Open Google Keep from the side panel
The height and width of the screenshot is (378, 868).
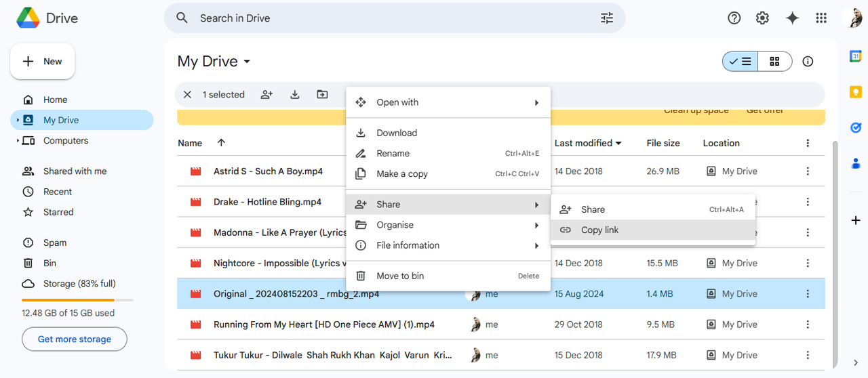click(x=856, y=92)
